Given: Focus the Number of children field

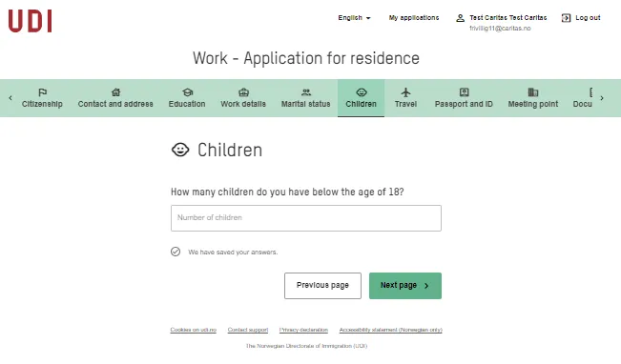Looking at the screenshot, I should click(306, 218).
